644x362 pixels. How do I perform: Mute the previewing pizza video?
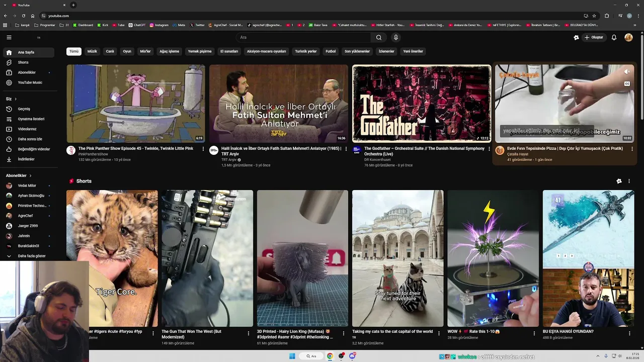(627, 72)
